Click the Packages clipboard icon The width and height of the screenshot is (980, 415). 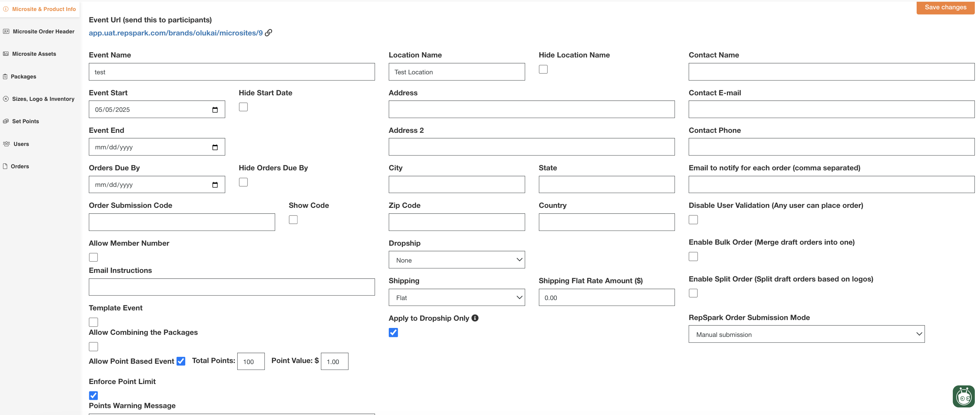click(x=5, y=76)
